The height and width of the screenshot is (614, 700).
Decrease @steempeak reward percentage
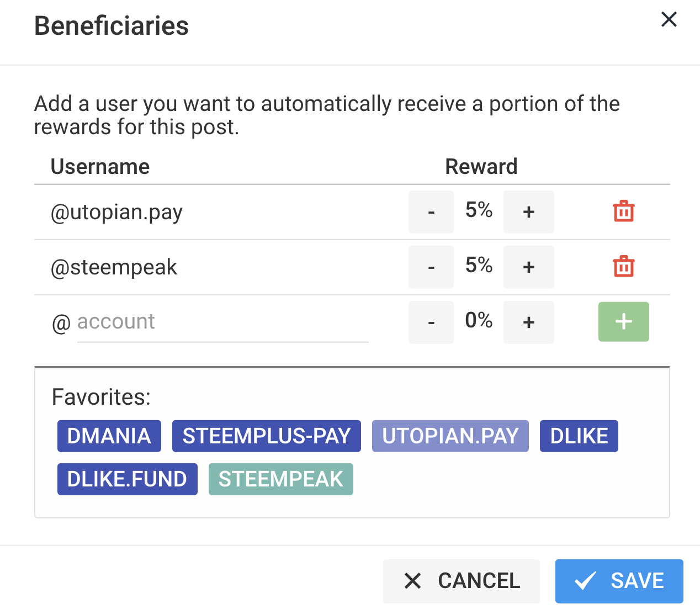[x=431, y=267]
